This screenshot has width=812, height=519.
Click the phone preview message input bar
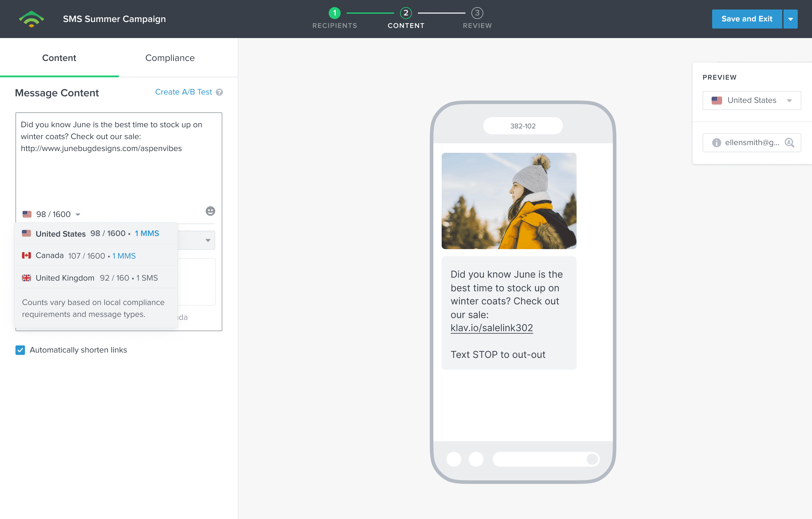pyautogui.click(x=546, y=459)
